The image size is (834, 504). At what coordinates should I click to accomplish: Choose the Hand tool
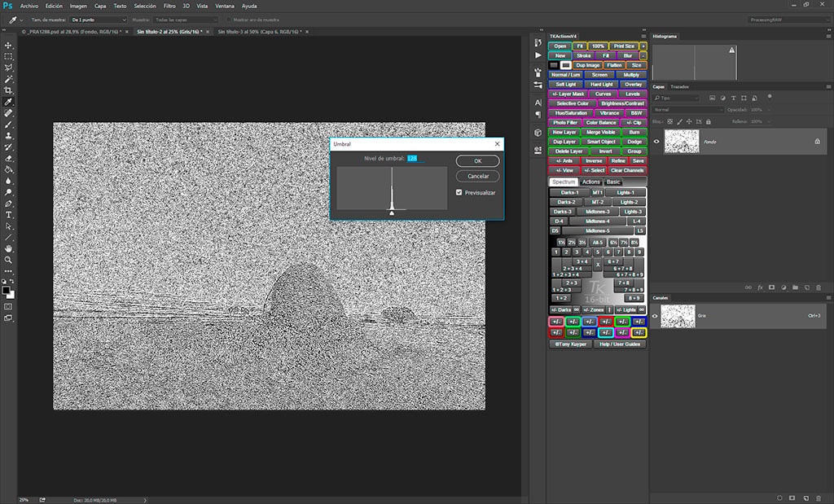(x=8, y=248)
